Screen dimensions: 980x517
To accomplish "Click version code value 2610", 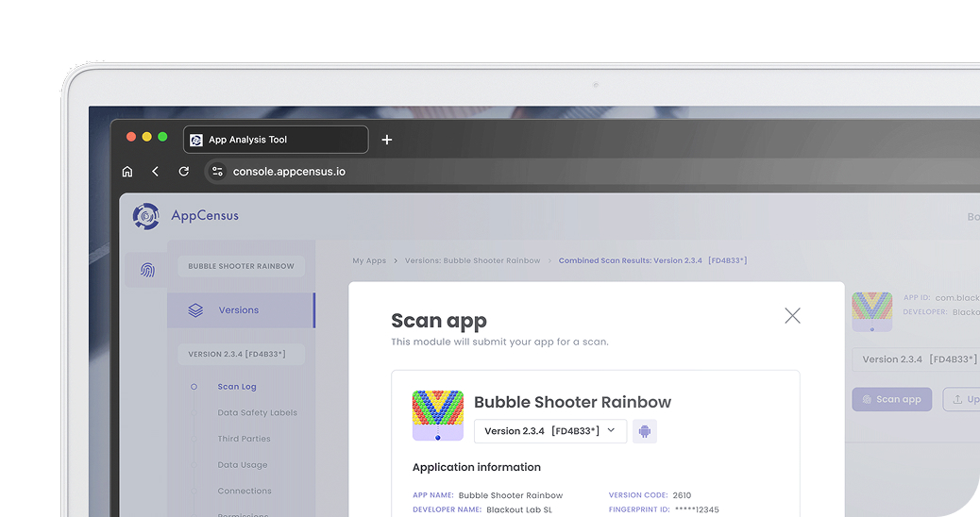I will tap(682, 495).
